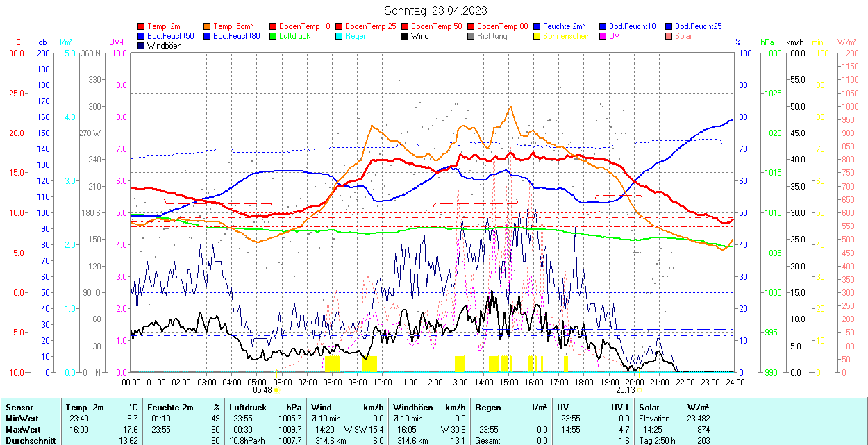This screenshot has height=445, width=868.
Task: Click the salmon Solar legend swatch
Action: [x=669, y=36]
